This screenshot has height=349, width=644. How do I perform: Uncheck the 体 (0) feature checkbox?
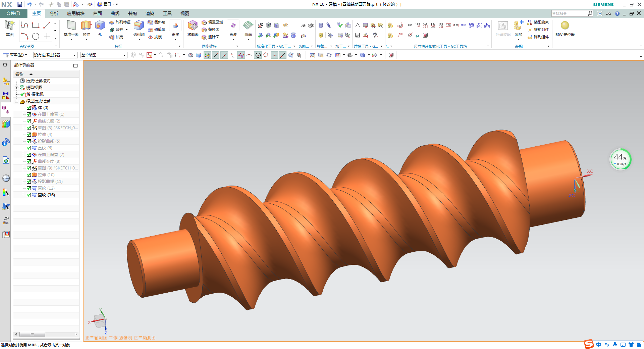[x=29, y=108]
